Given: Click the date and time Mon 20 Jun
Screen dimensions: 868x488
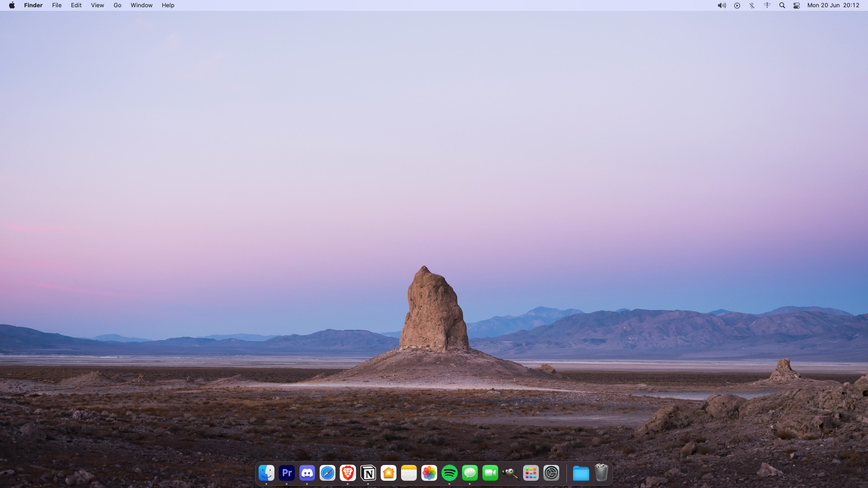Looking at the screenshot, I should pyautogui.click(x=833, y=5).
